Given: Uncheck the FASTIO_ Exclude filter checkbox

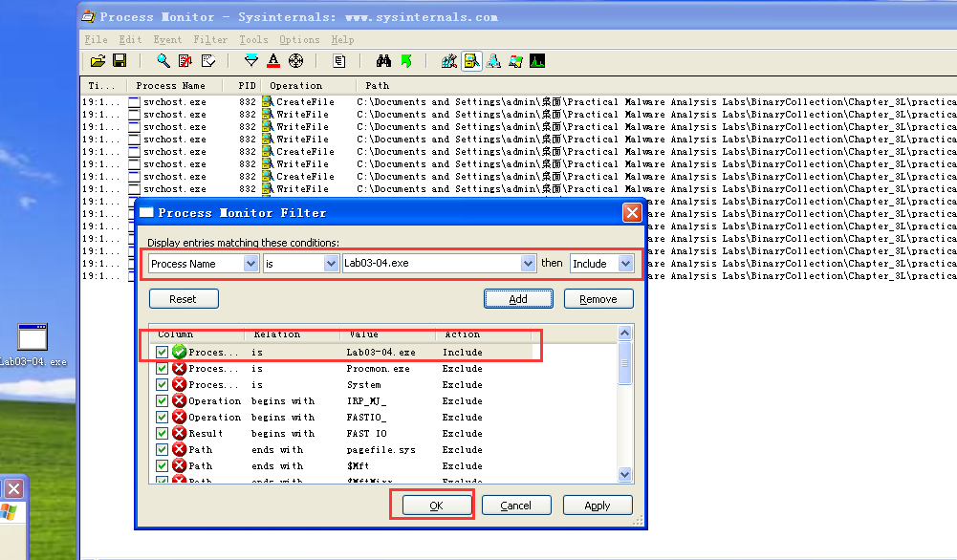Looking at the screenshot, I should coord(162,418).
